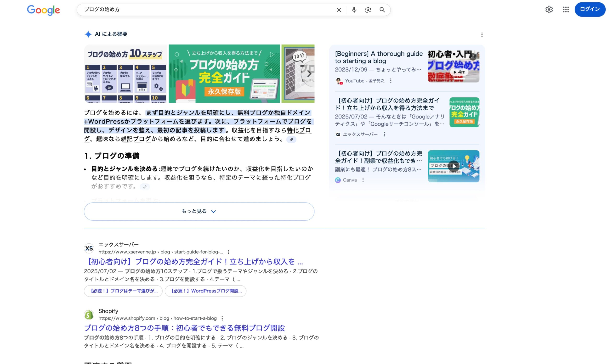
Task: Select 【必読！】ブログはテーマ選びが chip
Action: 123,291
